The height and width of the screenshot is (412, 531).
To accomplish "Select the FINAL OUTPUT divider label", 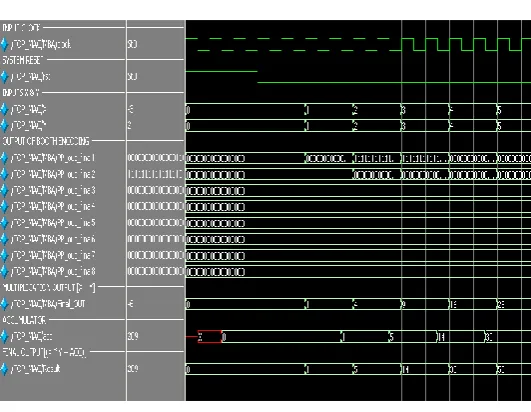I will (x=44, y=353).
